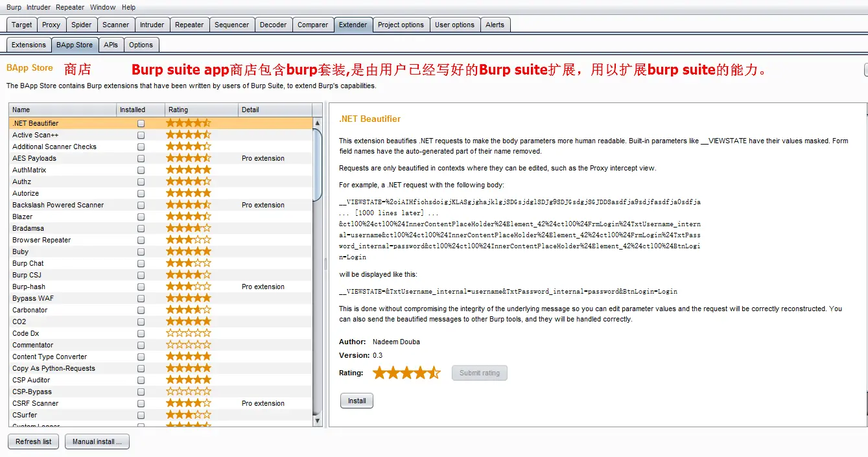The width and height of the screenshot is (868, 457).
Task: Switch to the Spider tab
Action: tap(82, 25)
